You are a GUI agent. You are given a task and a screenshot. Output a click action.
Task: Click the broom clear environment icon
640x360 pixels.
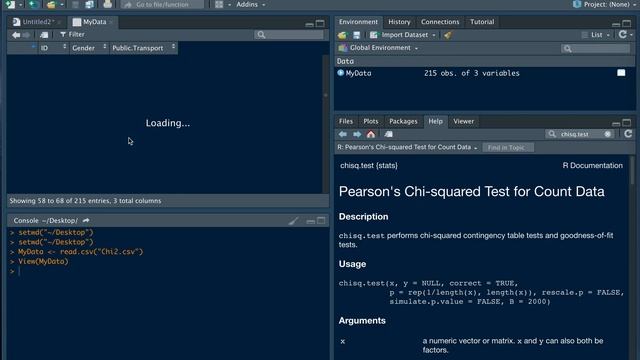(x=448, y=35)
